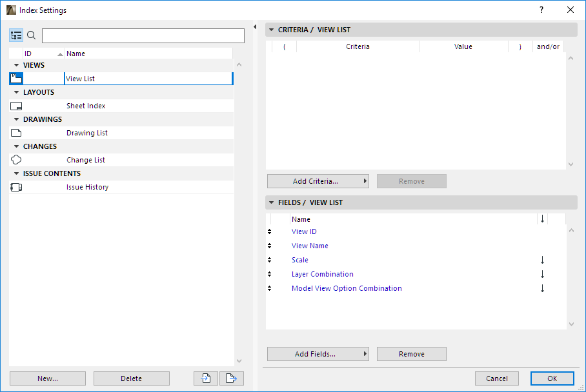The image size is (586, 392).
Task: Open help with the question mark icon
Action: (541, 10)
